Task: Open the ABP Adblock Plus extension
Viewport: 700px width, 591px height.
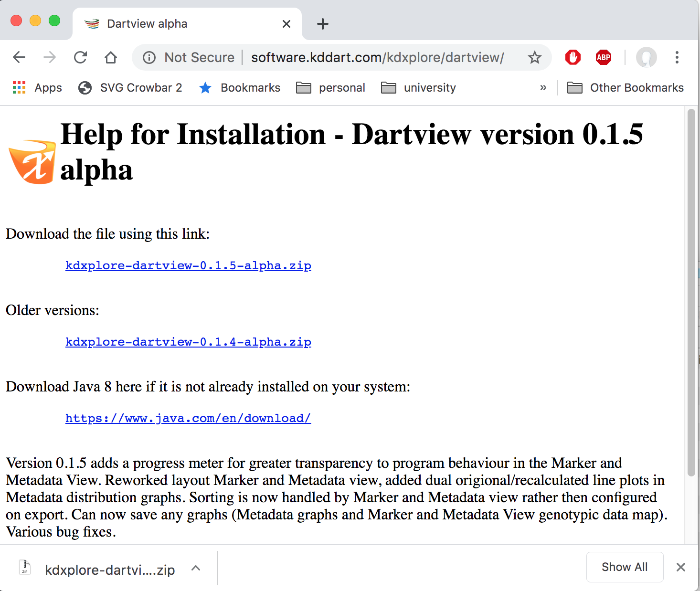Action: click(x=604, y=57)
